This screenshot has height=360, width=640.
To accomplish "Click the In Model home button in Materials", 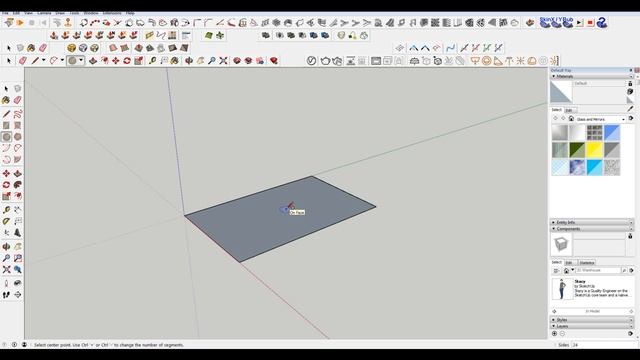I will click(571, 119).
